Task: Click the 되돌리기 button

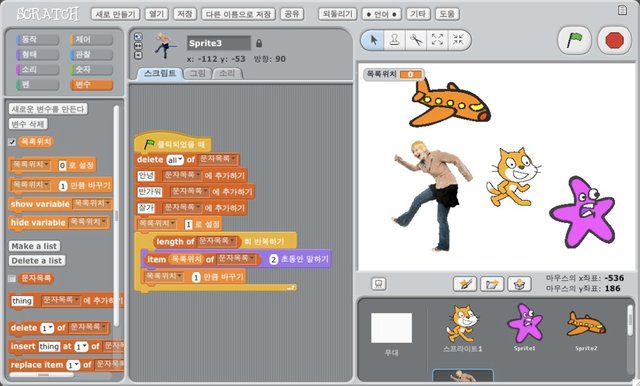Action: tap(338, 14)
